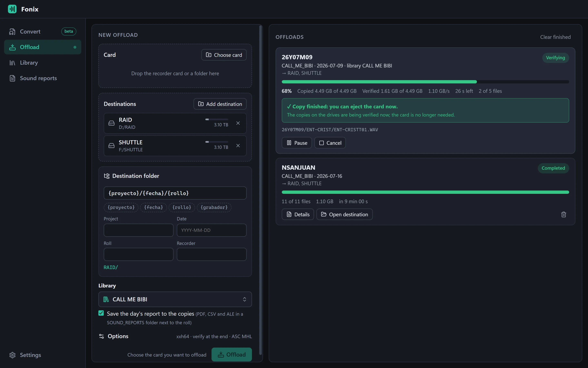Click the RAID/ path preview text
The height and width of the screenshot is (368, 588).
pos(111,267)
